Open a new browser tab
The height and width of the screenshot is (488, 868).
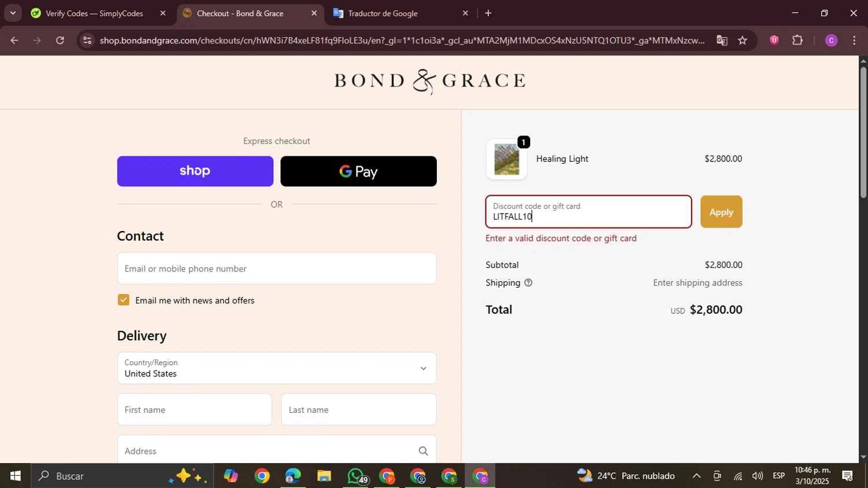pyautogui.click(x=488, y=13)
